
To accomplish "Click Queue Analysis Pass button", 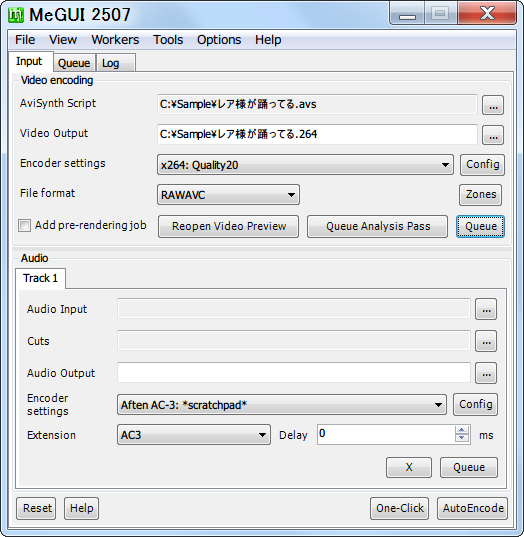I will [x=377, y=226].
